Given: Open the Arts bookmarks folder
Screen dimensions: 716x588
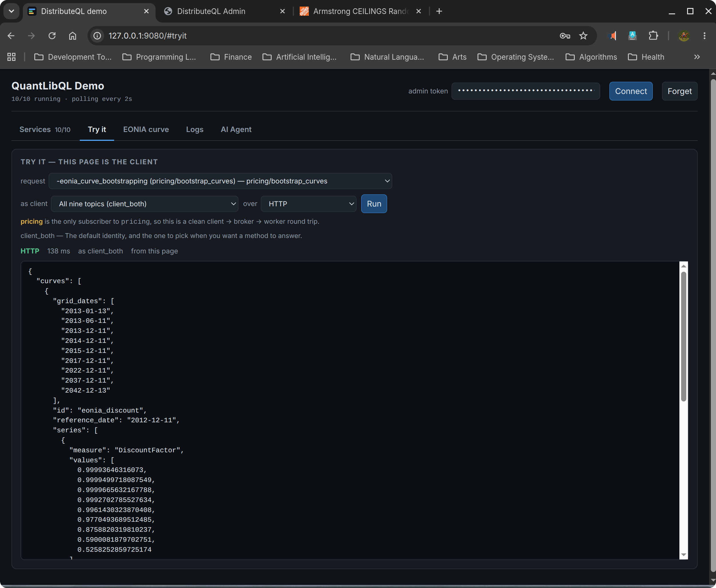Looking at the screenshot, I should 452,57.
